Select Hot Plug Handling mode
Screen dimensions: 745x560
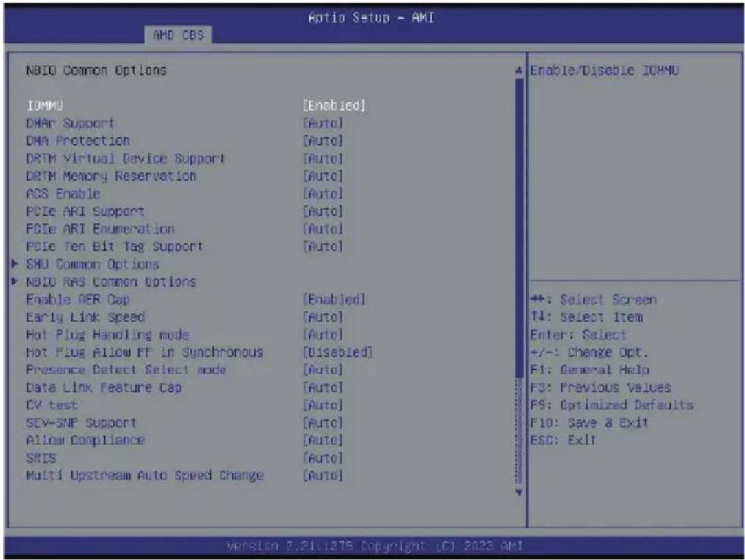(107, 335)
